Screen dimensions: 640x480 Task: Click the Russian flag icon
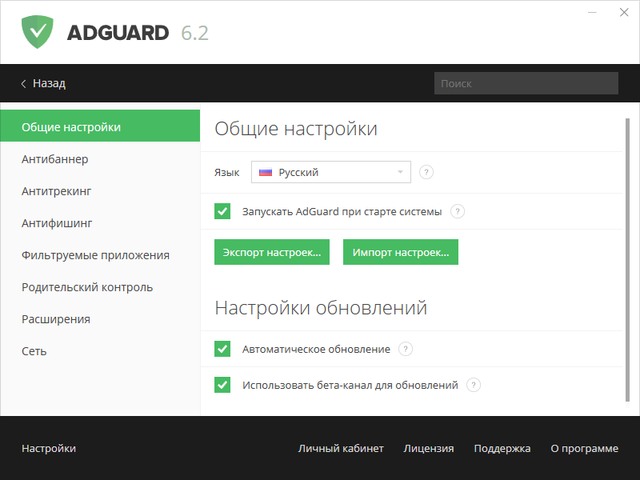266,172
